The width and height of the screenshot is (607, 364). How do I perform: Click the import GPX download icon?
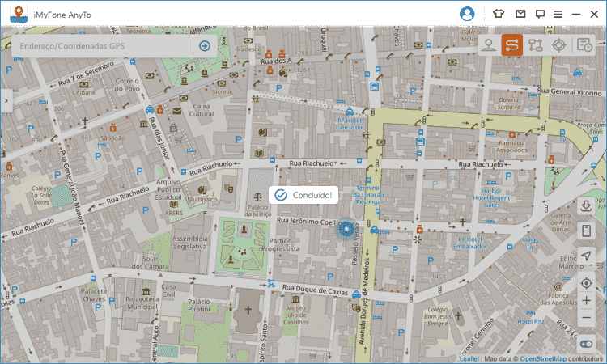pyautogui.click(x=586, y=205)
